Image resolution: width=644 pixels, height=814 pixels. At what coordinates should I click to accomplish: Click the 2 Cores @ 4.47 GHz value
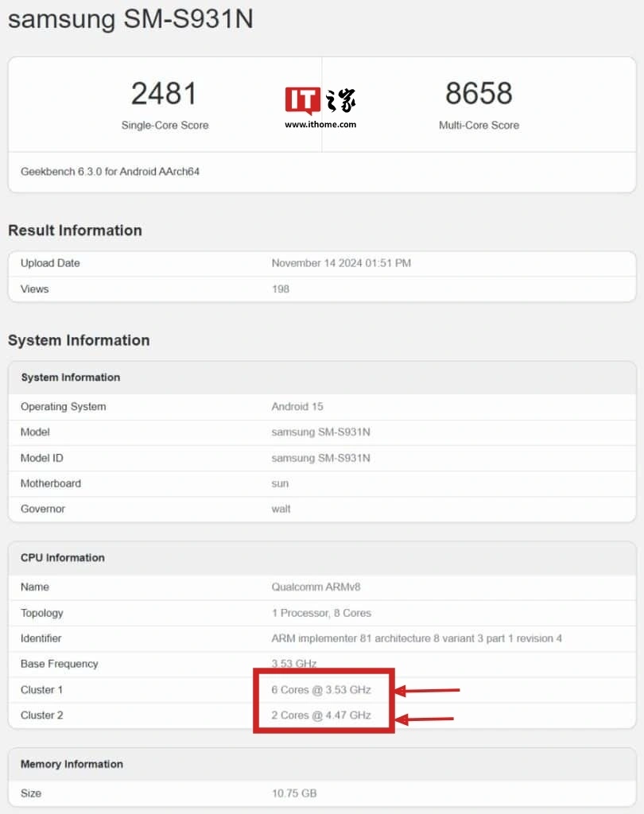tap(321, 715)
